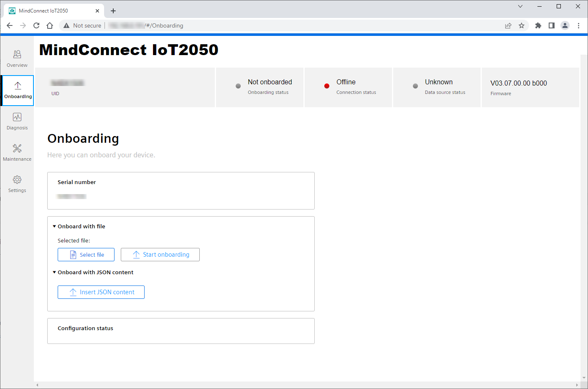
Task: Click the Serial number label
Action: [x=77, y=182]
